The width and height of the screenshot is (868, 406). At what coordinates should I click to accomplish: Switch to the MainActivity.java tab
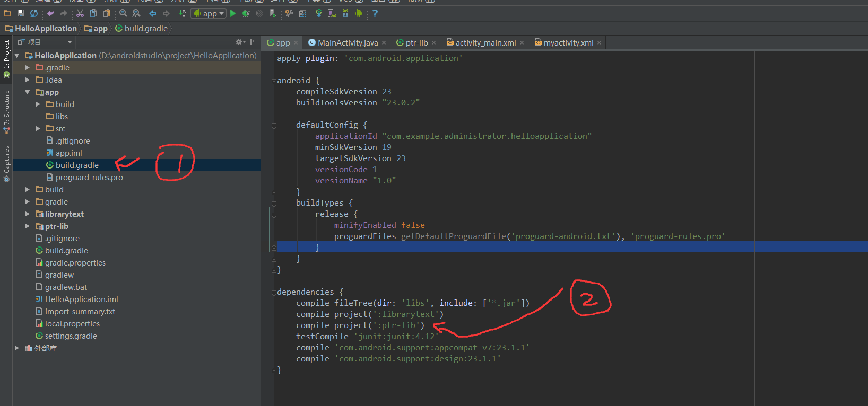pyautogui.click(x=348, y=43)
